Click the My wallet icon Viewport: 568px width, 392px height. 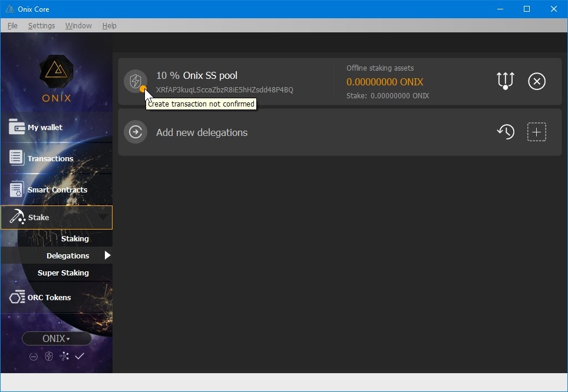click(16, 127)
